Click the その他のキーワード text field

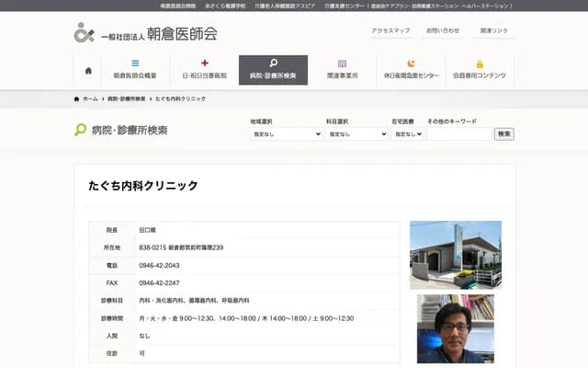point(458,133)
